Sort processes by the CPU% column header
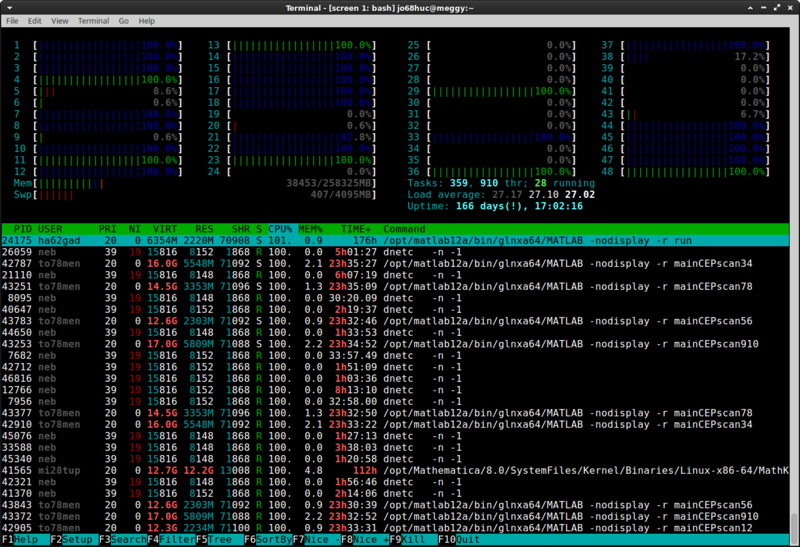This screenshot has height=547, width=800. 282,229
